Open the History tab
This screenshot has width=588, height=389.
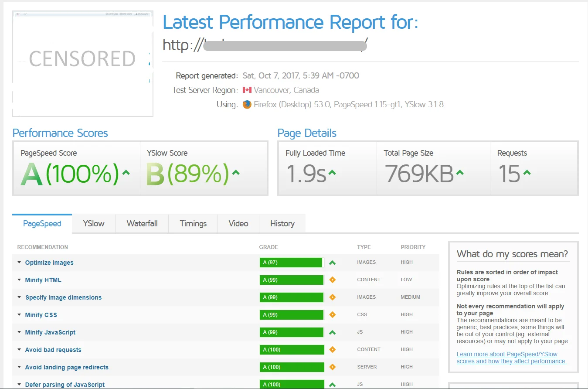click(x=282, y=224)
